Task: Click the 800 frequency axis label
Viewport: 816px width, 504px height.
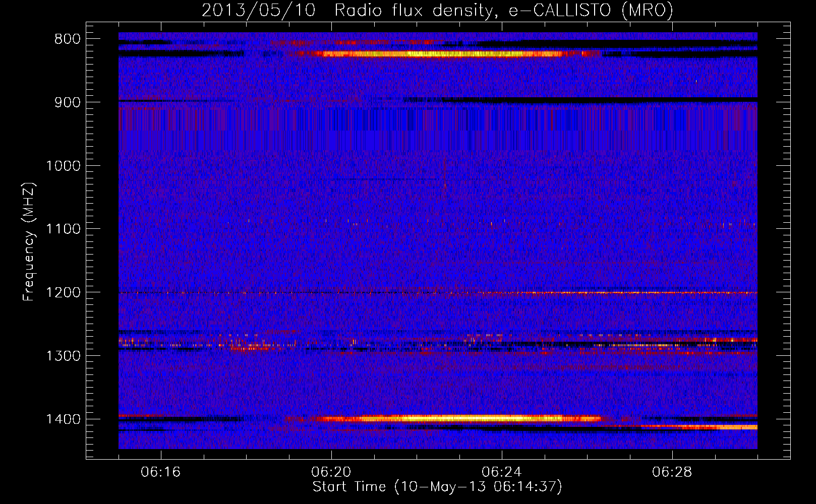Action: [68, 39]
